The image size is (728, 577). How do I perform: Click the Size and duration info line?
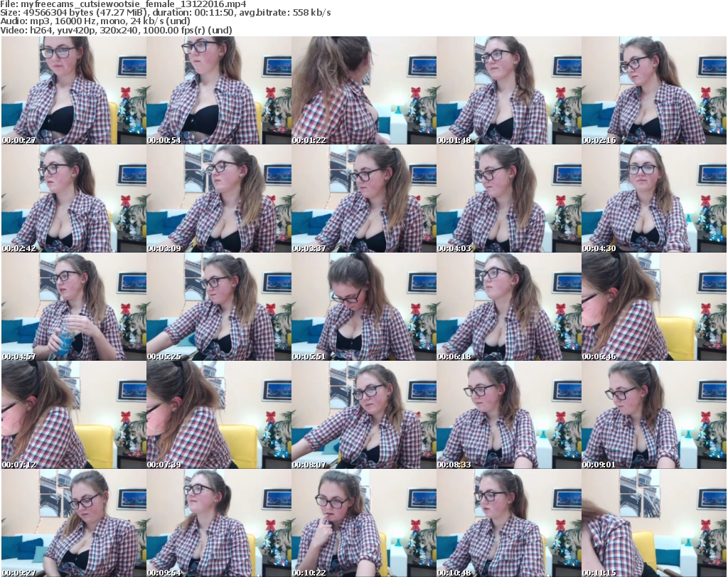pos(166,13)
